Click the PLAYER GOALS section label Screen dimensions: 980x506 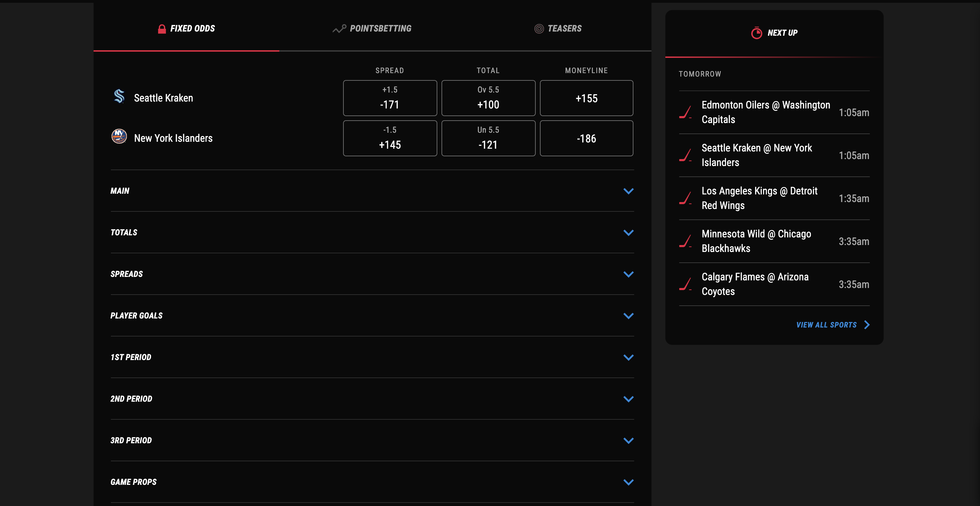click(136, 316)
